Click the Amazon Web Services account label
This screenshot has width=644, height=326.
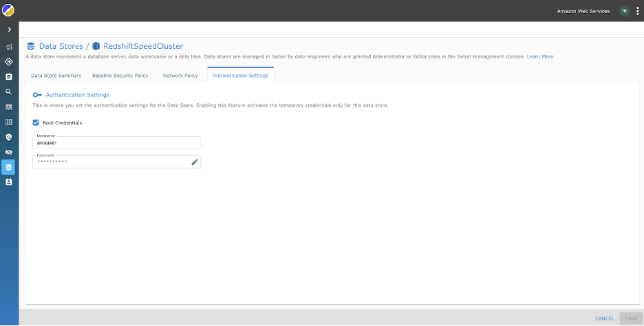pos(583,11)
